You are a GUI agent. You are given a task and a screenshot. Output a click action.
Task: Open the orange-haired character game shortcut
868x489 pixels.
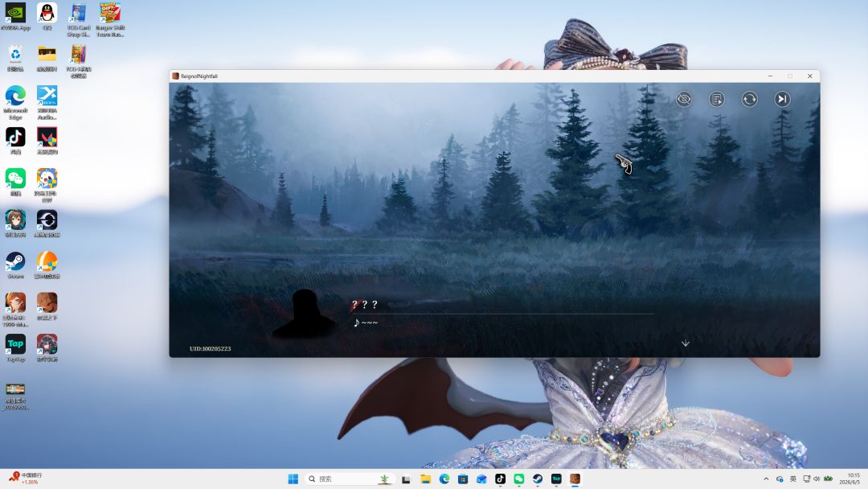[x=15, y=310]
